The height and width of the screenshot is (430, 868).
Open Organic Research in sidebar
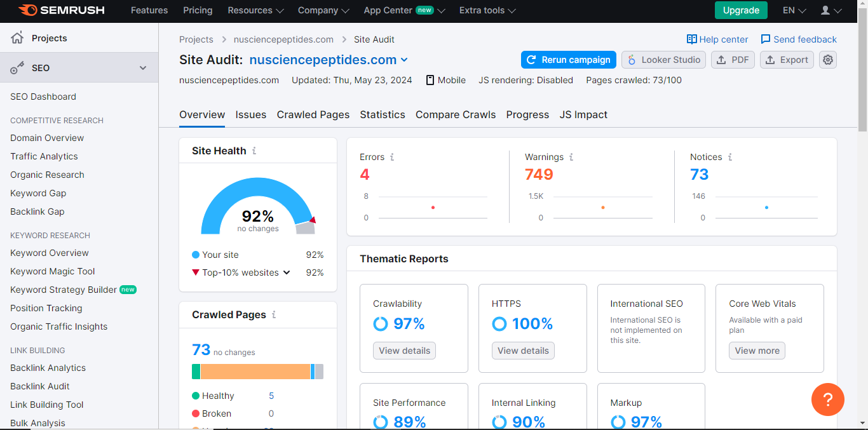tap(47, 175)
